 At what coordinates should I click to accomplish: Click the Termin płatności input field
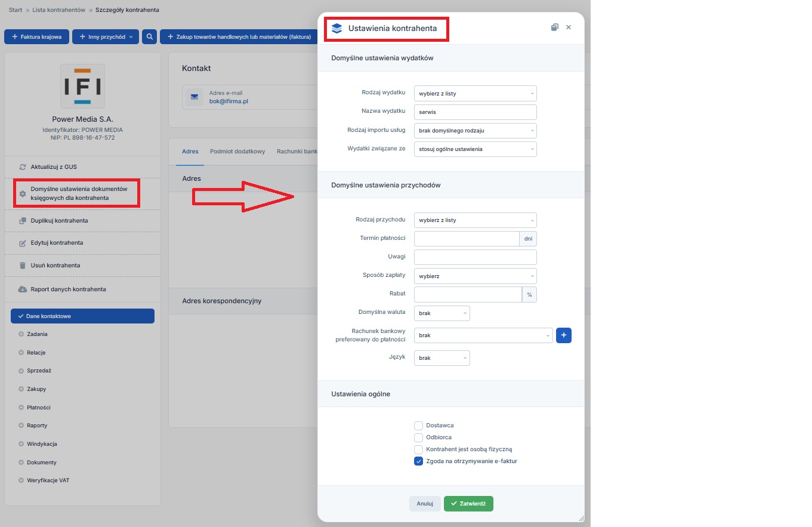467,239
